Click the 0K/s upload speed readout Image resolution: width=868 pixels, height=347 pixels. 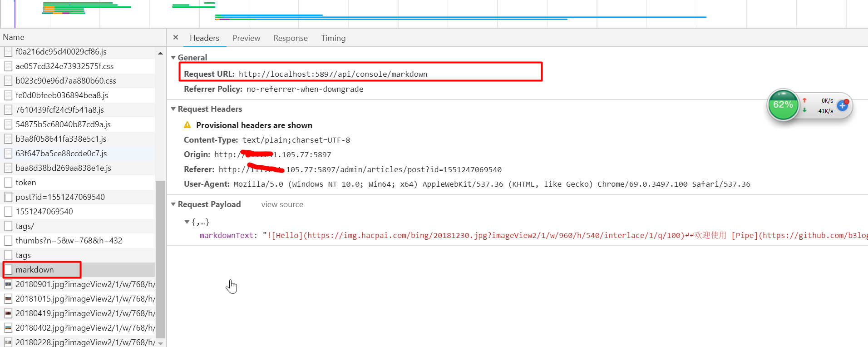pyautogui.click(x=827, y=100)
